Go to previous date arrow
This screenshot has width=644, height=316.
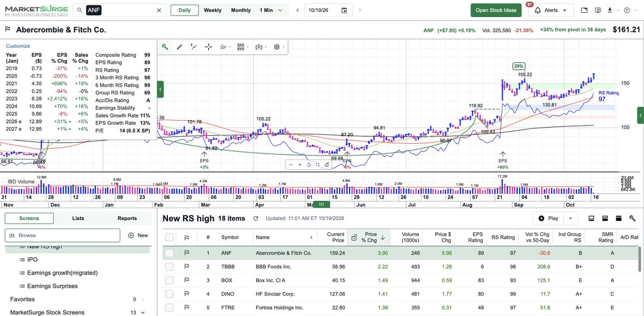pos(297,10)
